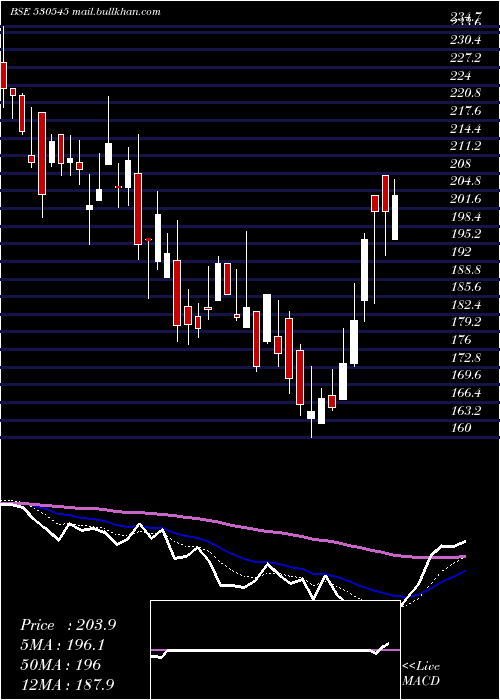Click the 220.8 price axis label

coord(465,93)
